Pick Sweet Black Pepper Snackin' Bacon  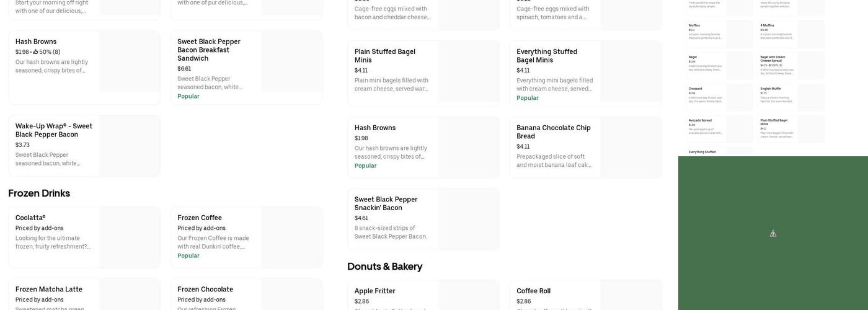click(x=386, y=203)
